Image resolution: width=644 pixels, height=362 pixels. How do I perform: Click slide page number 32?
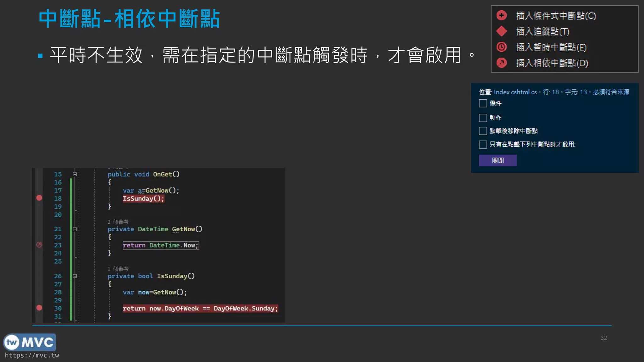604,338
